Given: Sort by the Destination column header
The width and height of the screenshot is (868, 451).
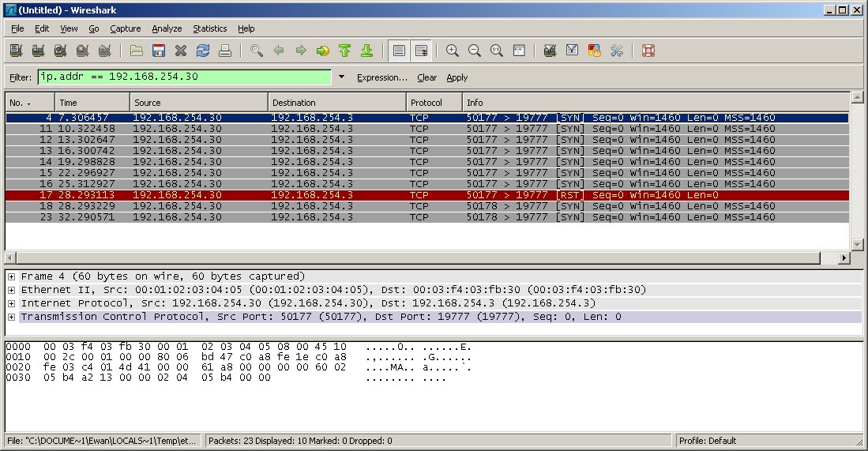Looking at the screenshot, I should coord(338,103).
